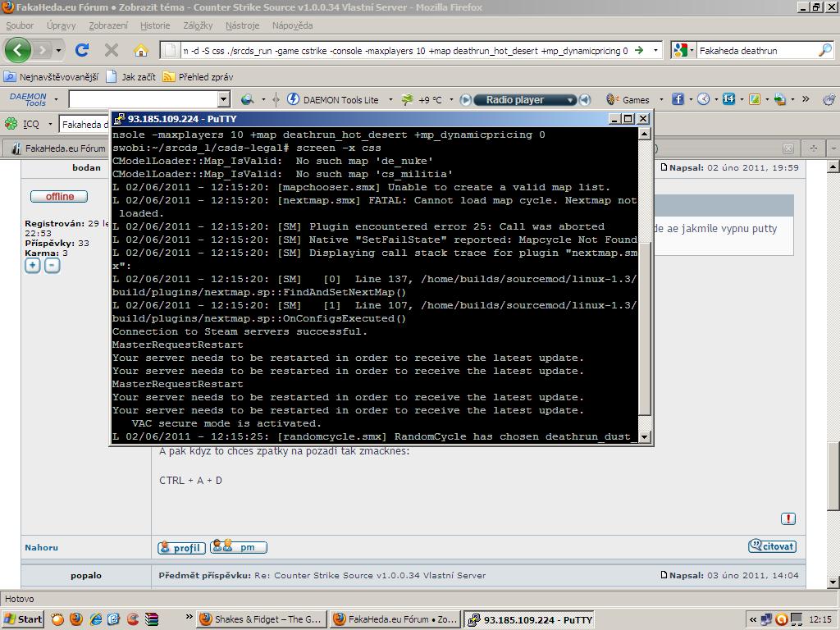
Task: Expand hidden quick launch items chevron
Action: coord(189,617)
